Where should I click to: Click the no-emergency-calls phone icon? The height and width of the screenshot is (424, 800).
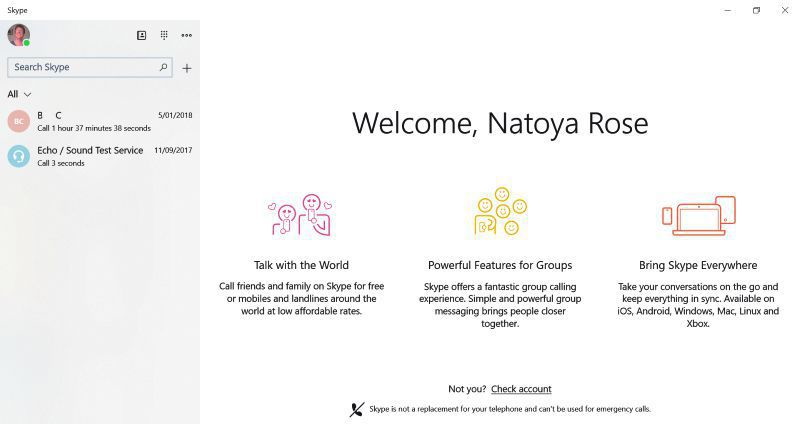357,409
